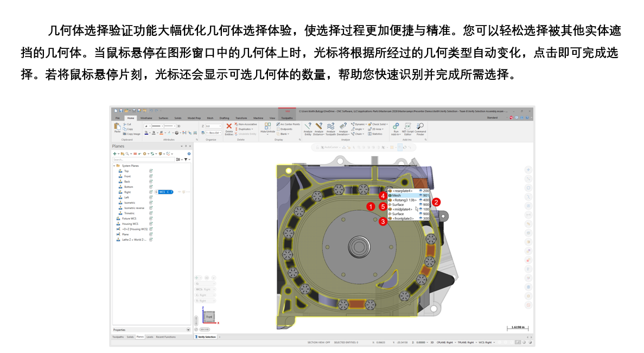Click the Statistics icon in Analyze group
Screen dimensions: 644x353
click(x=369, y=134)
